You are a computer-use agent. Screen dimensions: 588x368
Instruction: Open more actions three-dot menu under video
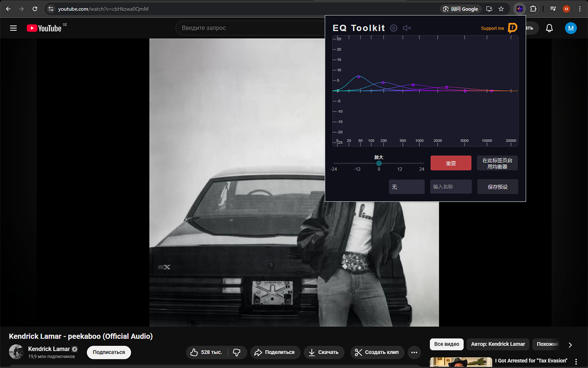click(x=414, y=352)
